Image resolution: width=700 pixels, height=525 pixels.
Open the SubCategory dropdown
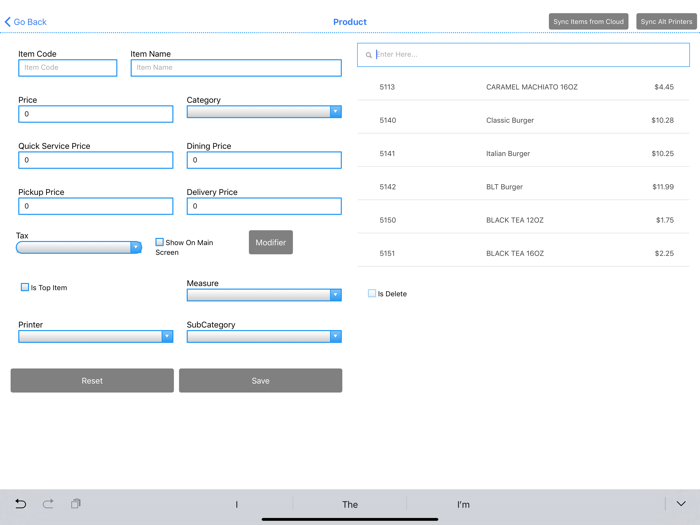click(264, 337)
